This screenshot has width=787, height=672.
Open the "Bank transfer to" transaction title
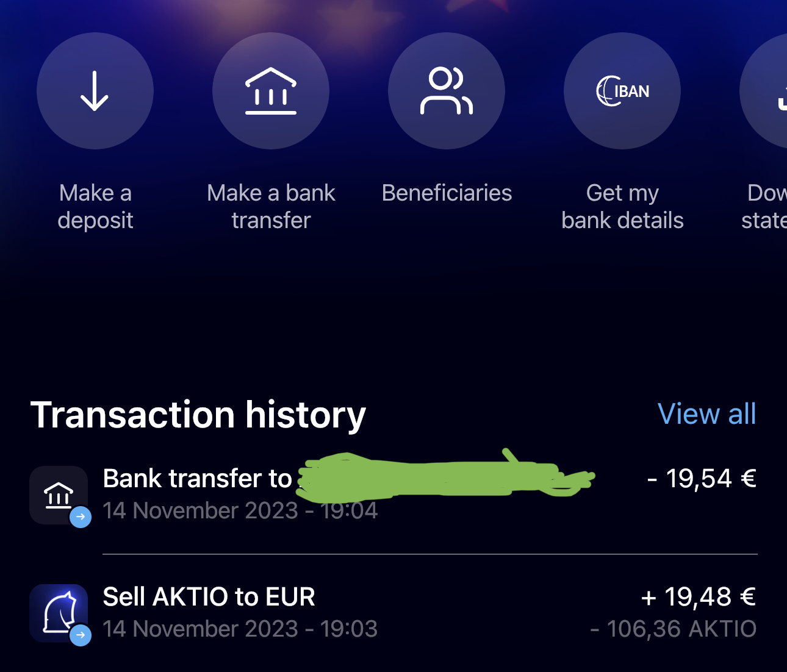pyautogui.click(x=197, y=479)
